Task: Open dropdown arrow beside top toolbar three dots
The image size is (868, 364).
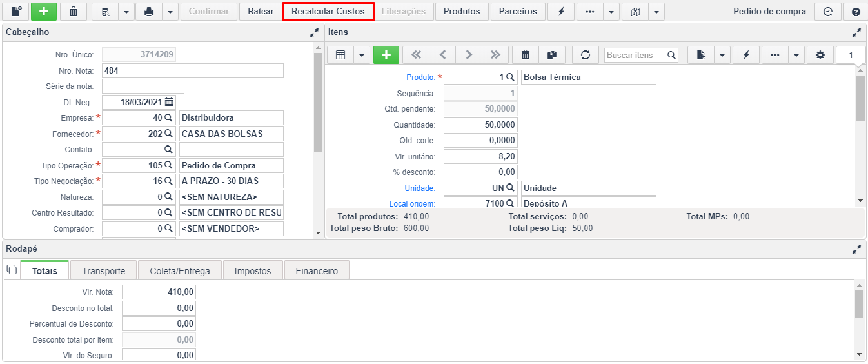Action: pyautogui.click(x=611, y=12)
